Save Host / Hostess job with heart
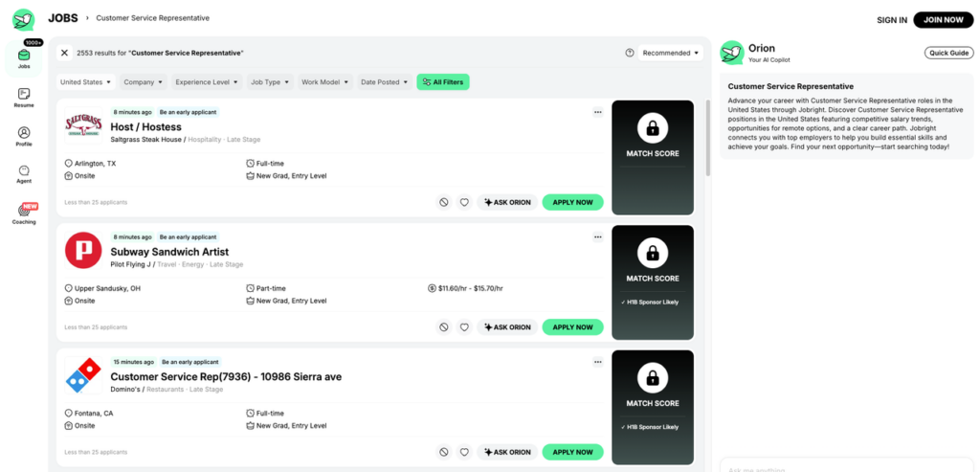This screenshot has width=980, height=472. click(x=464, y=203)
